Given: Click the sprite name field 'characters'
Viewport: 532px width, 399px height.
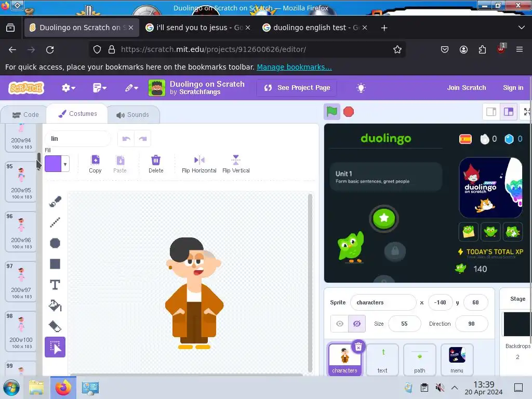Looking at the screenshot, I should 383,302.
